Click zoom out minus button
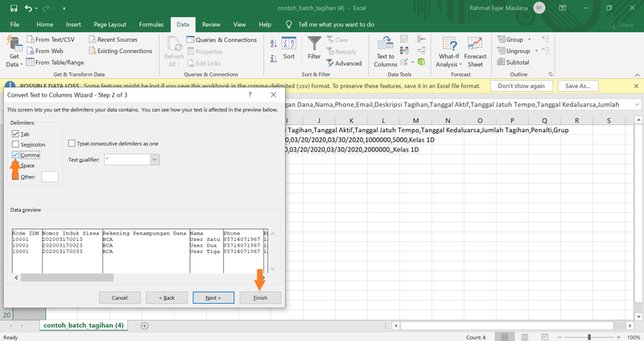The height and width of the screenshot is (341, 644). pos(559,337)
